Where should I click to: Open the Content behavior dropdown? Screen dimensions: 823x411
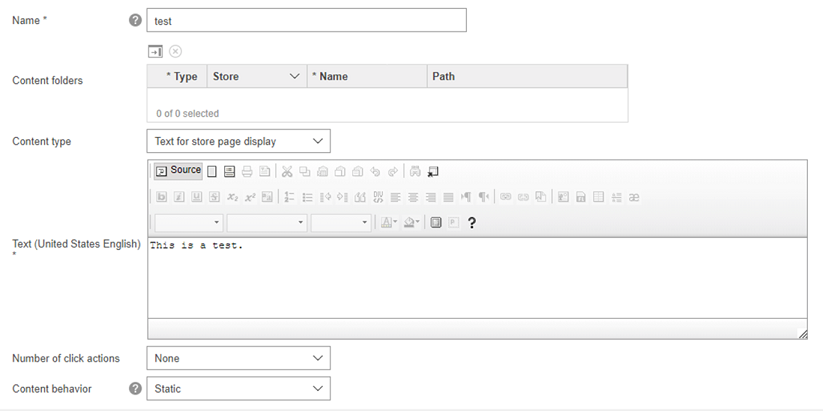238,388
